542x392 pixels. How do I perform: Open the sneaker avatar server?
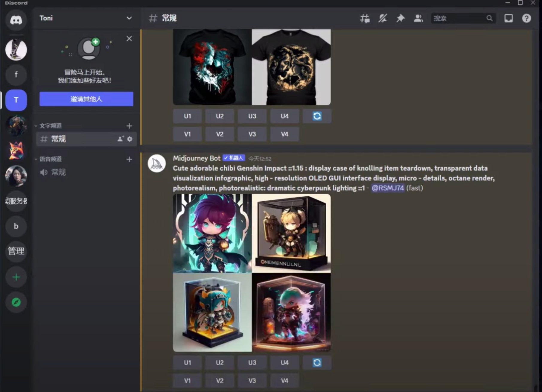[16, 50]
